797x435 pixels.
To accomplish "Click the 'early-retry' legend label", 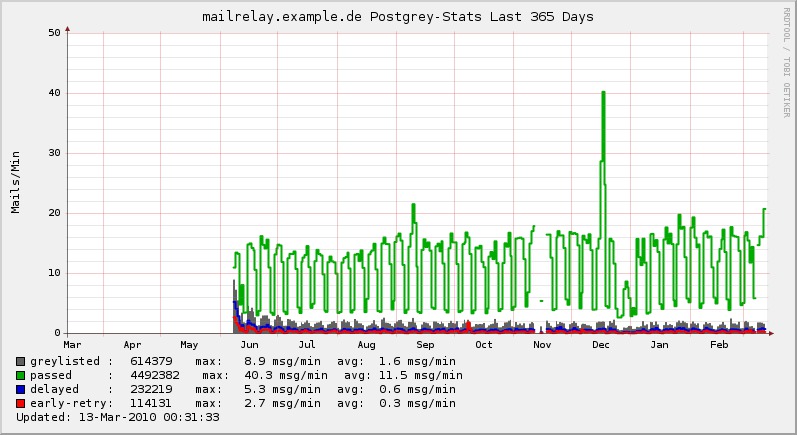I will (68, 403).
